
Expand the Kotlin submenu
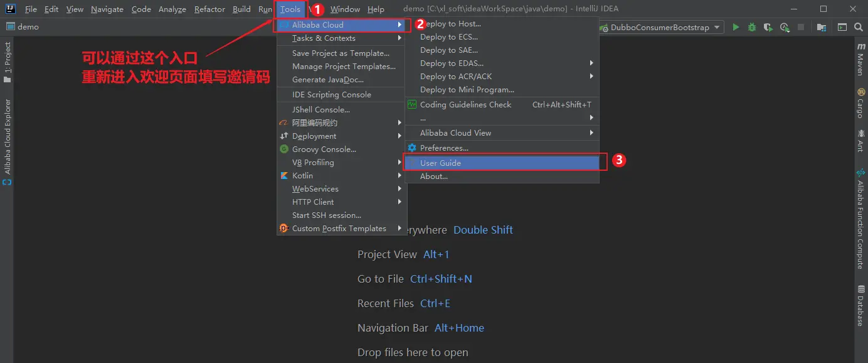[x=342, y=176]
